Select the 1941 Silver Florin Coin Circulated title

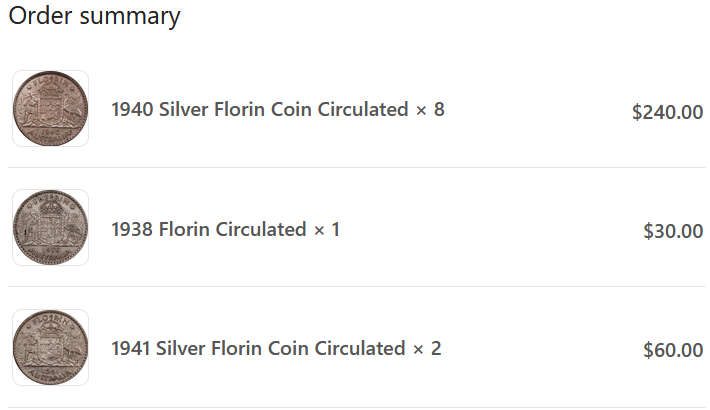258,349
